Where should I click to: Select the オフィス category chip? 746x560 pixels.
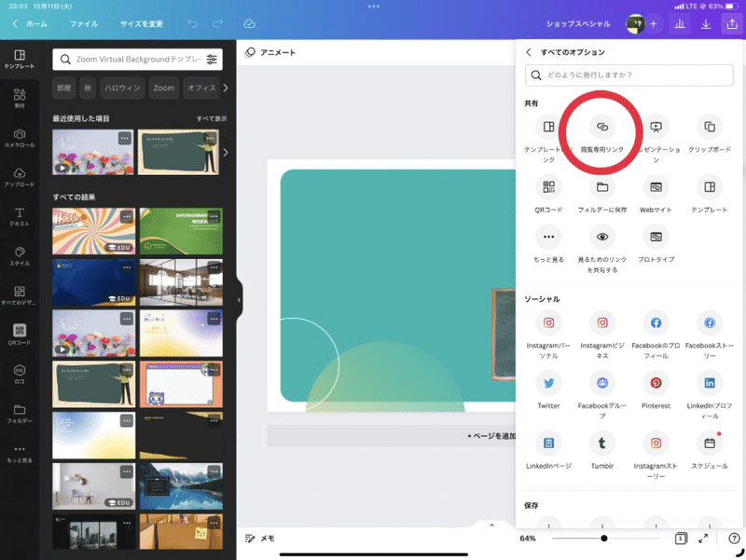click(x=201, y=88)
